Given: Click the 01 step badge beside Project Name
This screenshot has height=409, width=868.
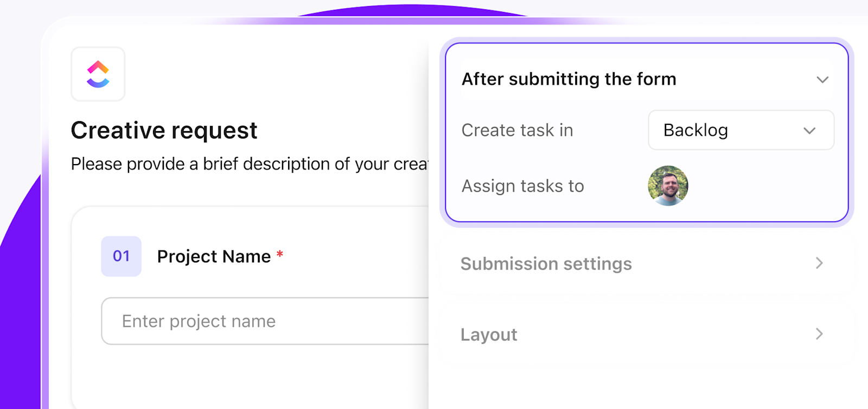Looking at the screenshot, I should (x=121, y=256).
